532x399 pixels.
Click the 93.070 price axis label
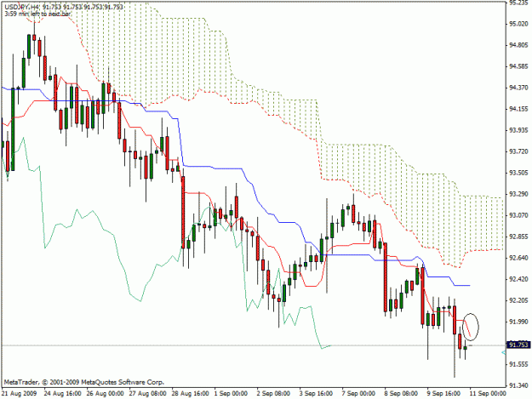[518, 215]
